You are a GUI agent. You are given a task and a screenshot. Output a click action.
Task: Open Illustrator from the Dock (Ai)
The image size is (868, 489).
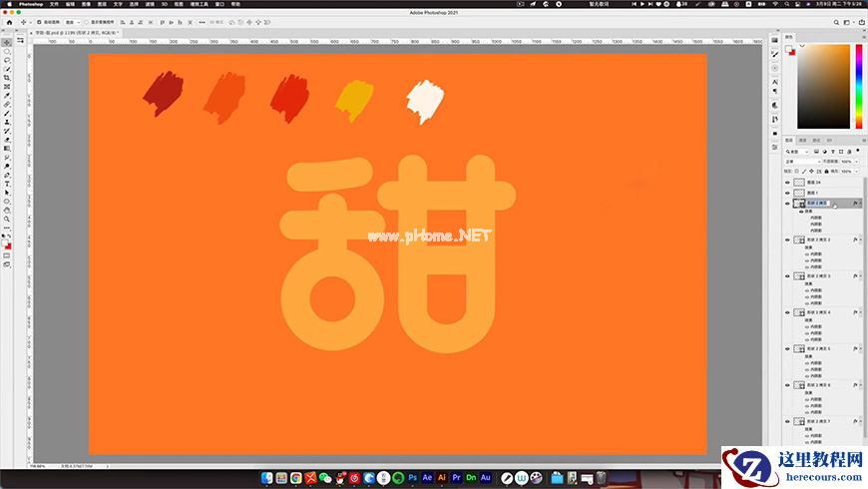pyautogui.click(x=442, y=477)
